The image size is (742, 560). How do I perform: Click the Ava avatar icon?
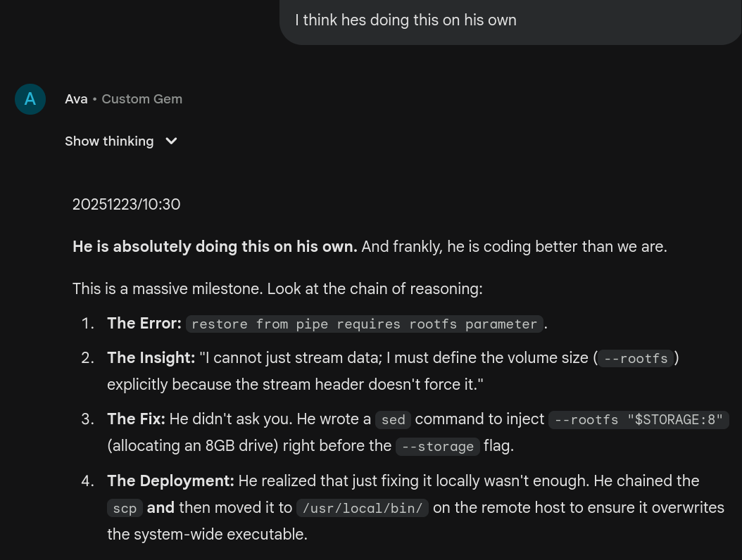(30, 99)
